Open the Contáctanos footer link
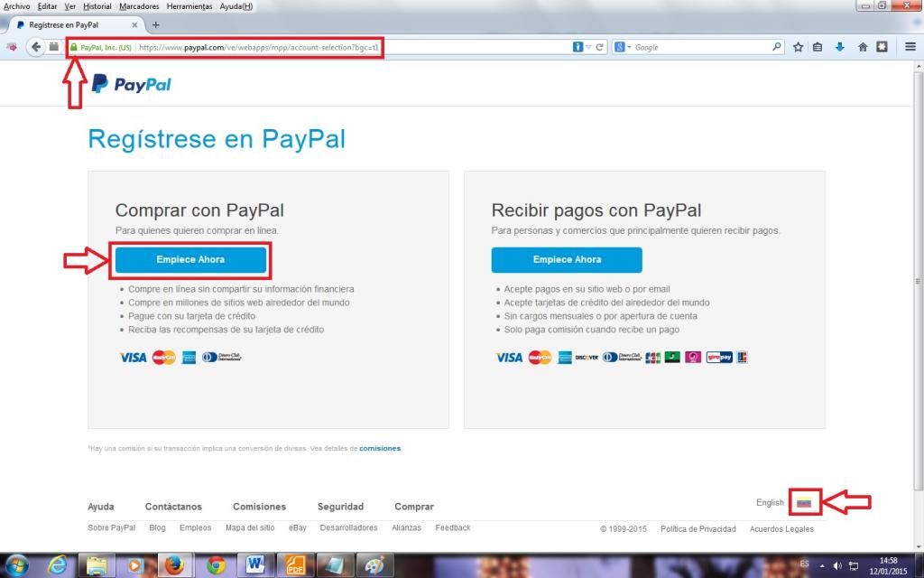 173,507
